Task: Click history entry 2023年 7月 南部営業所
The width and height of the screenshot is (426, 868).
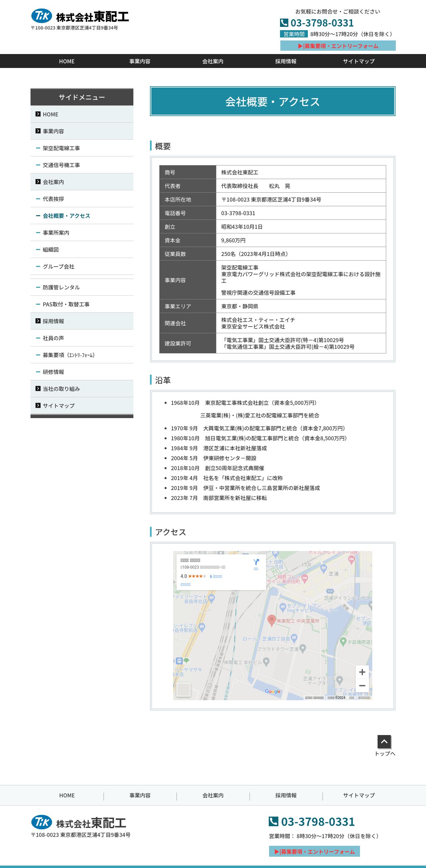Action: tap(219, 498)
